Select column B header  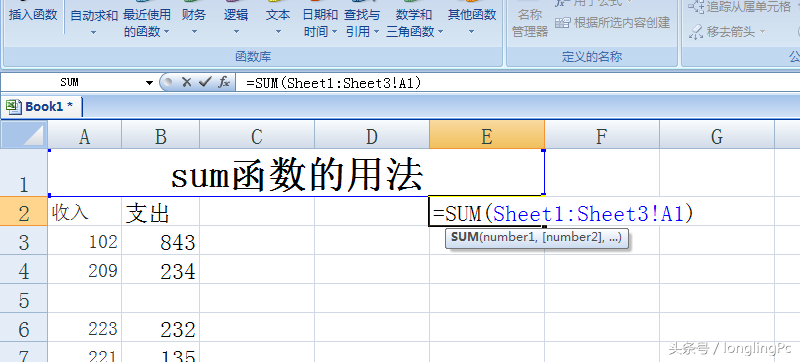pyautogui.click(x=161, y=136)
